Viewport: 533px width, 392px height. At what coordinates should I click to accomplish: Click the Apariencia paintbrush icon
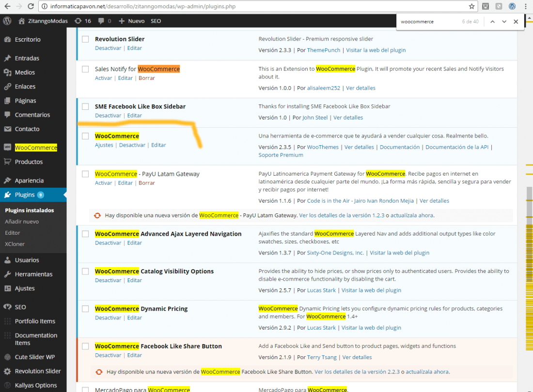tap(7, 180)
